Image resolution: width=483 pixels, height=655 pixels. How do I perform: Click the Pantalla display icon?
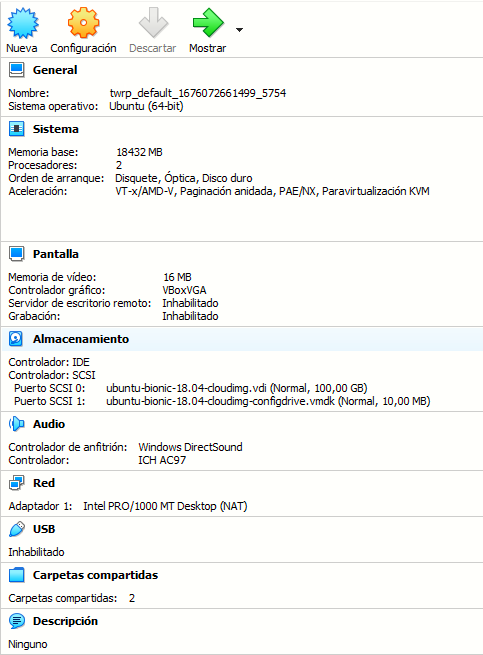(17, 254)
